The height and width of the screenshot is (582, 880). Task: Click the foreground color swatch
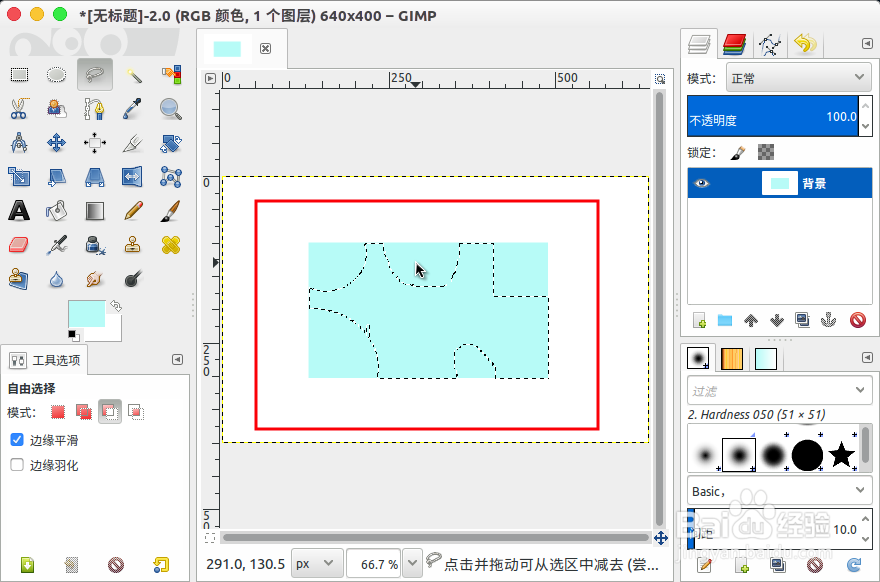point(86,314)
